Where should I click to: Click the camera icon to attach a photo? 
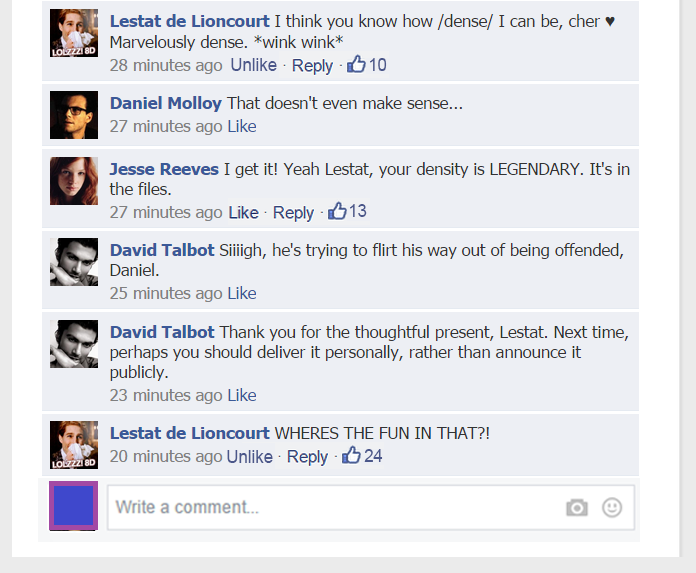(577, 508)
